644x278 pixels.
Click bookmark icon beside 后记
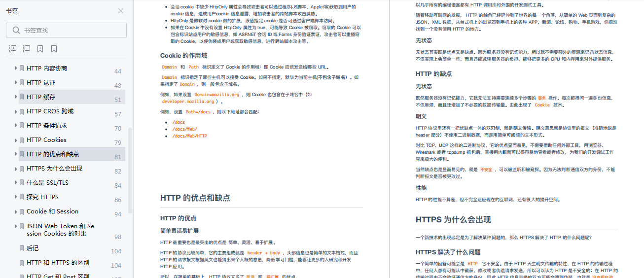click(22, 248)
